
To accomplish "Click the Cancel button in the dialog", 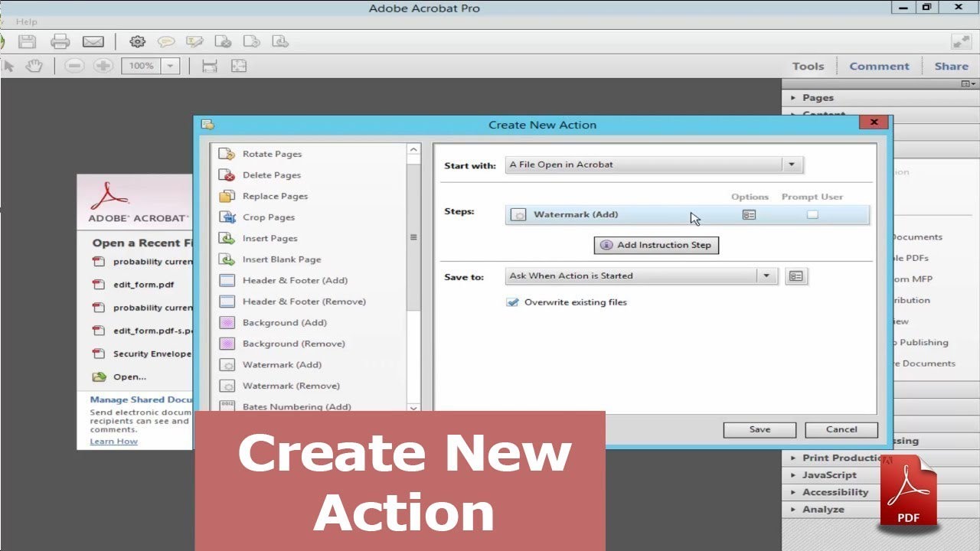I will click(841, 429).
